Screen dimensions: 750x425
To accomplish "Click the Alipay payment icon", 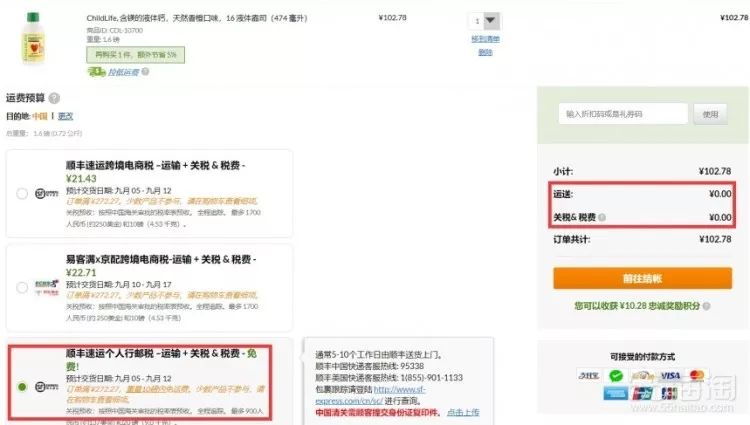I will coord(588,376).
